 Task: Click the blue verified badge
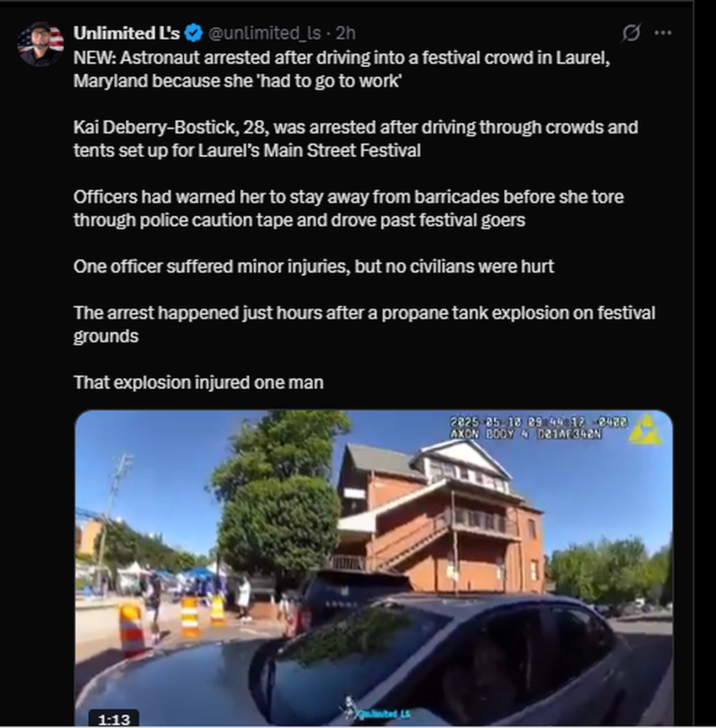(x=193, y=33)
